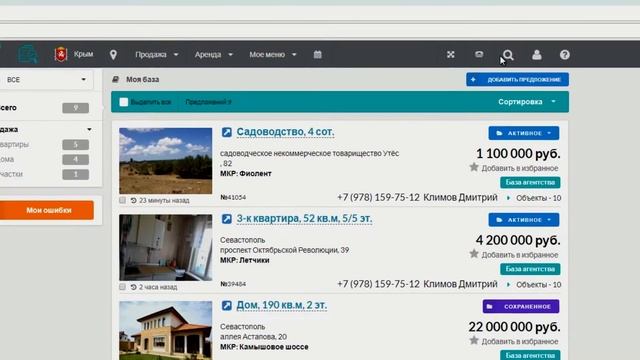The height and width of the screenshot is (360, 640).
Task: Click Добавить в избранное on the 3-к квартира listing
Action: pyautogui.click(x=520, y=255)
